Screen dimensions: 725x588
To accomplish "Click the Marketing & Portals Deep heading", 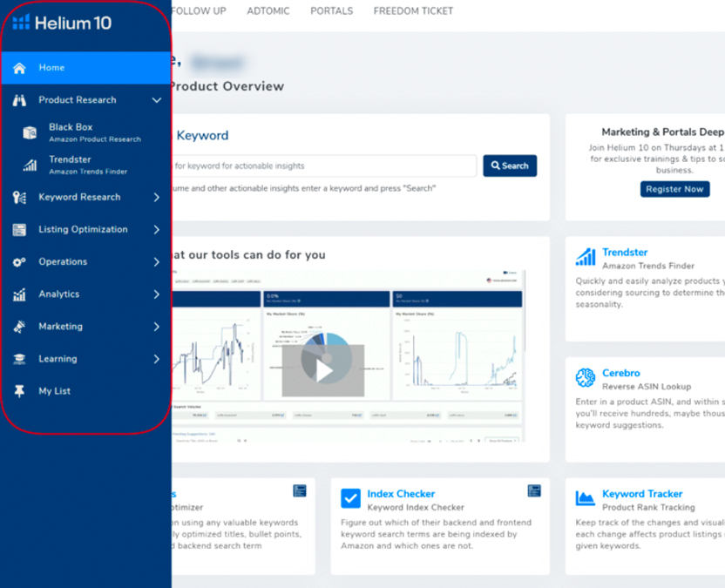I will pos(663,132).
